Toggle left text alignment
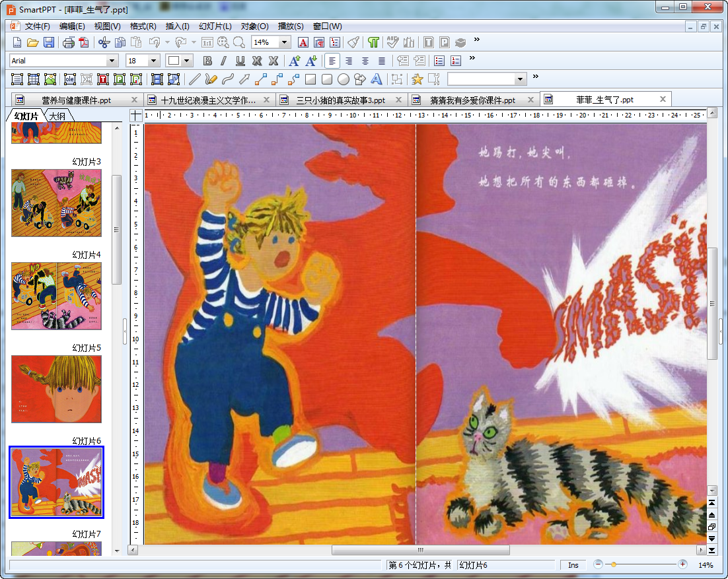728x579 pixels. click(x=332, y=61)
